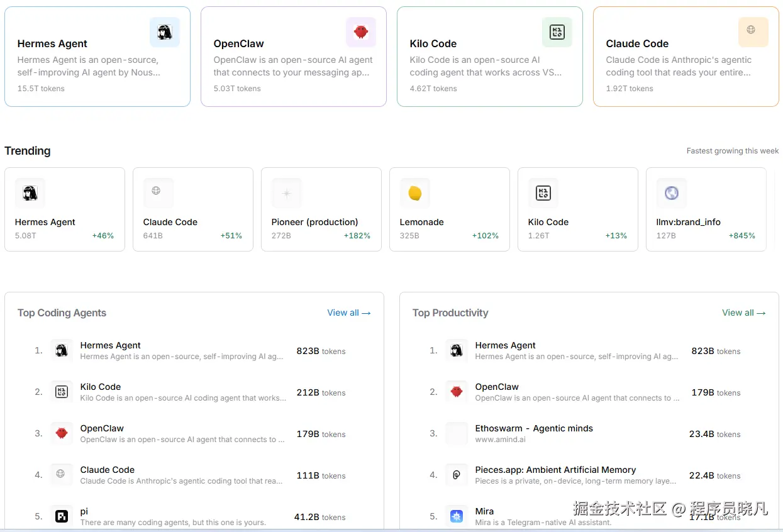Click pi agent icon in coding list
The width and height of the screenshot is (783, 532).
[62, 516]
